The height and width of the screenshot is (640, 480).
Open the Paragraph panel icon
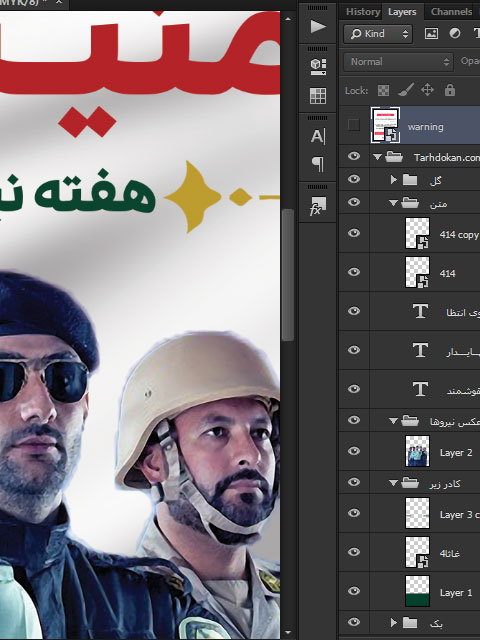pyautogui.click(x=318, y=164)
